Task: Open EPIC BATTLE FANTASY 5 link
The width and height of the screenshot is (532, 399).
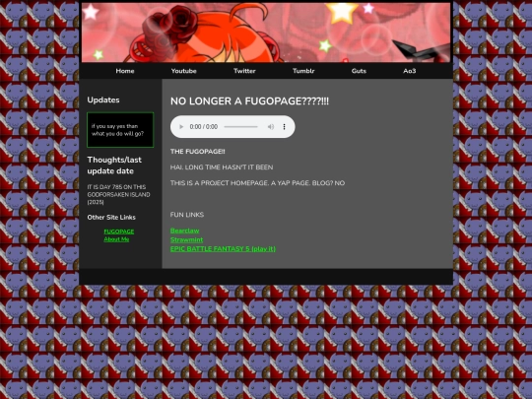Action: [x=223, y=248]
